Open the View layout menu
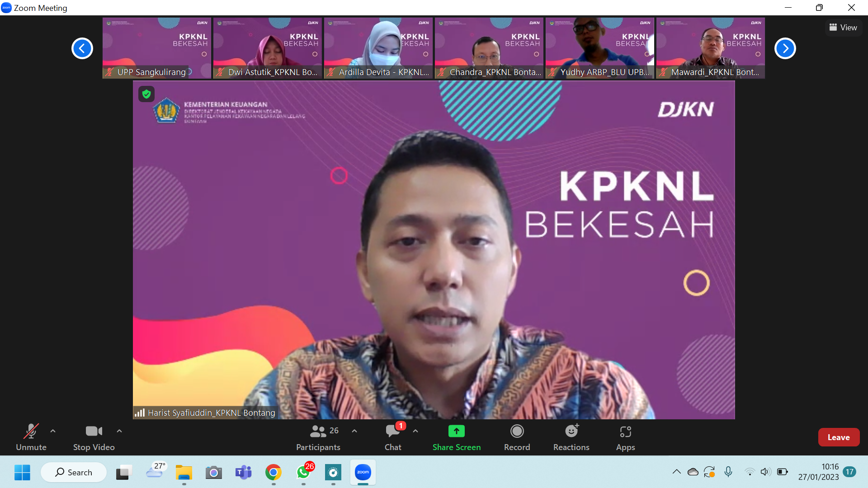The width and height of the screenshot is (868, 488). [x=843, y=28]
